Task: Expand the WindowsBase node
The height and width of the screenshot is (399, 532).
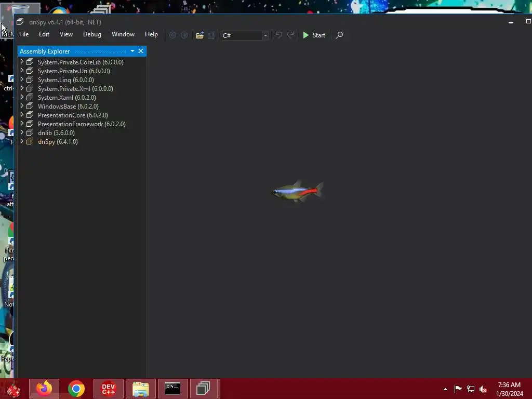Action: coord(22,106)
